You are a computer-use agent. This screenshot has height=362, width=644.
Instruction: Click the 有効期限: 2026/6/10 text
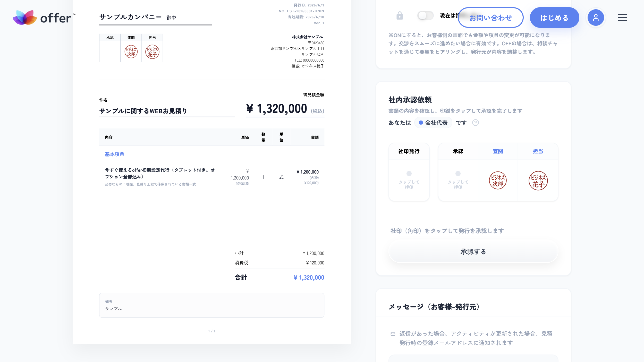click(306, 17)
